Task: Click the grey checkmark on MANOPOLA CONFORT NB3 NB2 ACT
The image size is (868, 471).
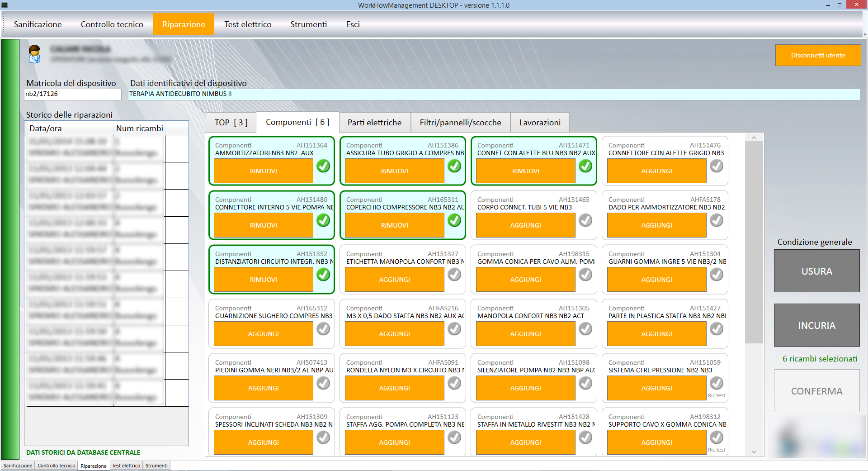Action: (x=585, y=329)
